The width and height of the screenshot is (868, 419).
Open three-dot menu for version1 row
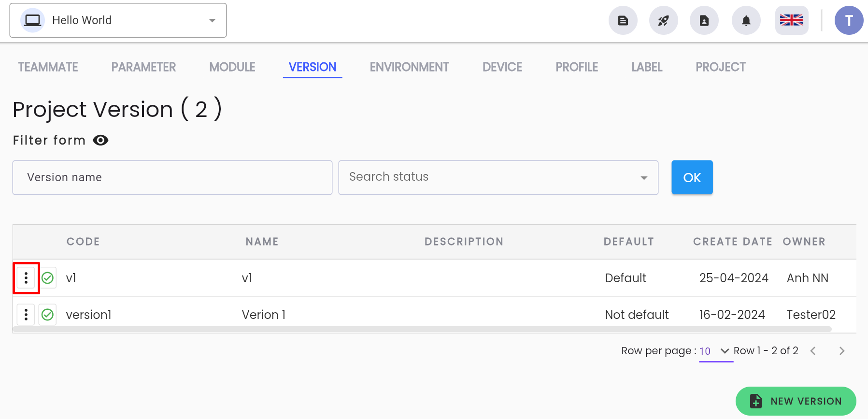point(26,315)
